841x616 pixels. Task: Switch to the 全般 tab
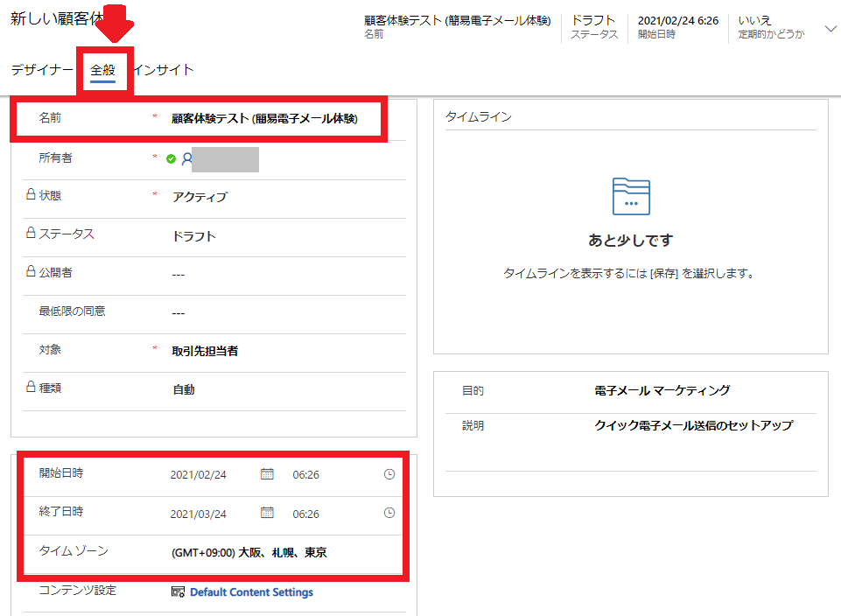(103, 70)
